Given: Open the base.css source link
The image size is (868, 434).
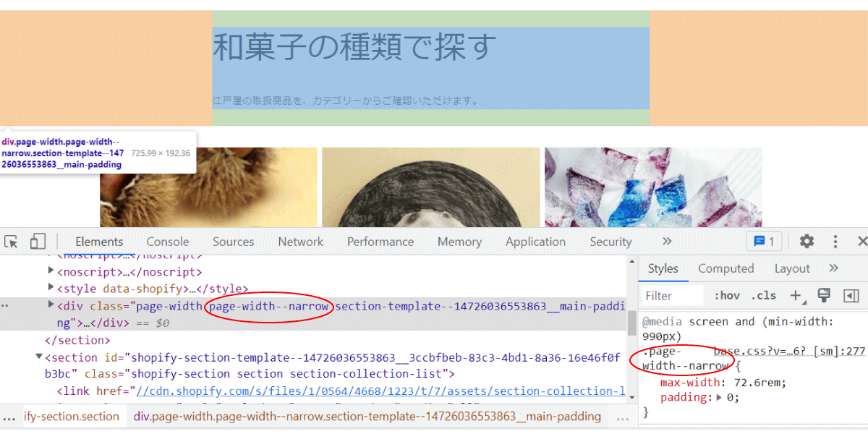Looking at the screenshot, I should point(789,351).
